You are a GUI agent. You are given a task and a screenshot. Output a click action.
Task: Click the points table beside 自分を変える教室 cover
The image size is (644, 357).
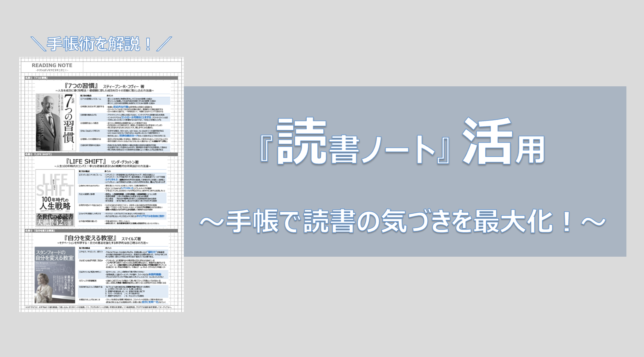pos(123,275)
